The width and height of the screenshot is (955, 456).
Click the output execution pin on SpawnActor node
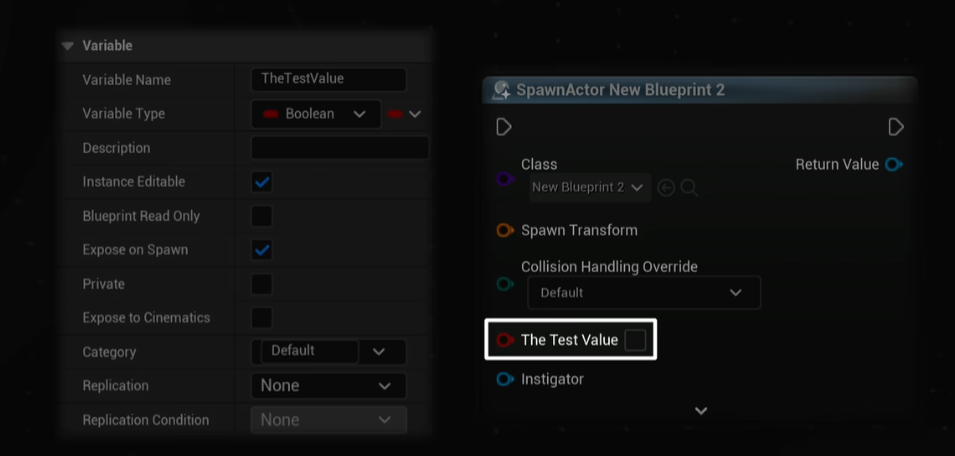896,127
